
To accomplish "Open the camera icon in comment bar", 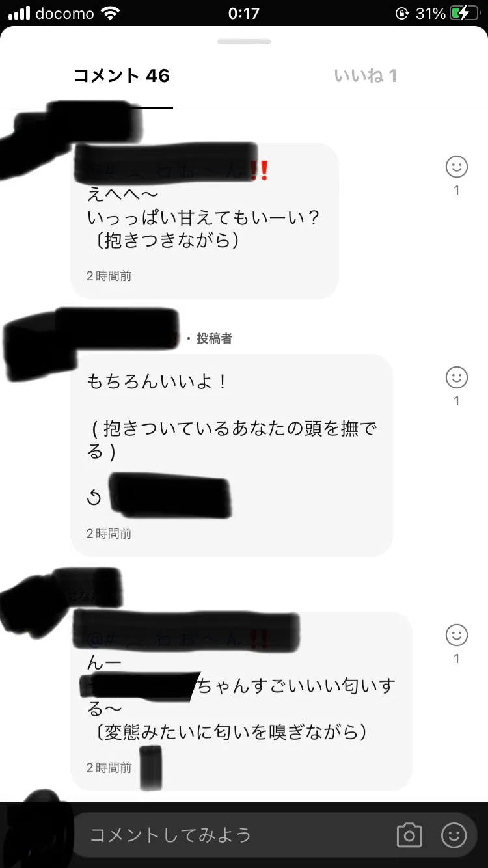I will pyautogui.click(x=409, y=835).
